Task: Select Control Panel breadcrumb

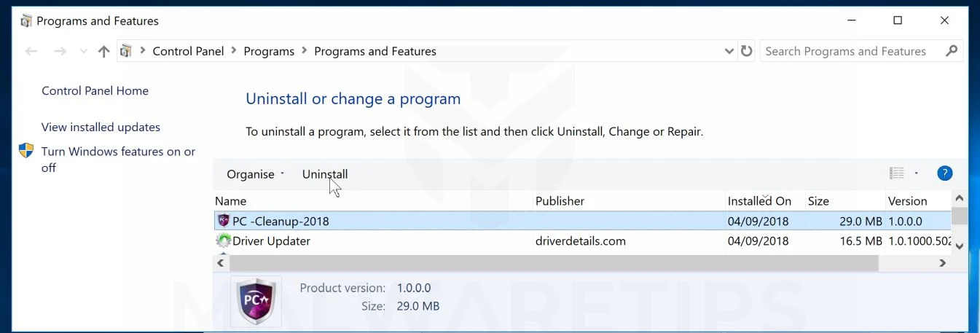Action: [188, 51]
